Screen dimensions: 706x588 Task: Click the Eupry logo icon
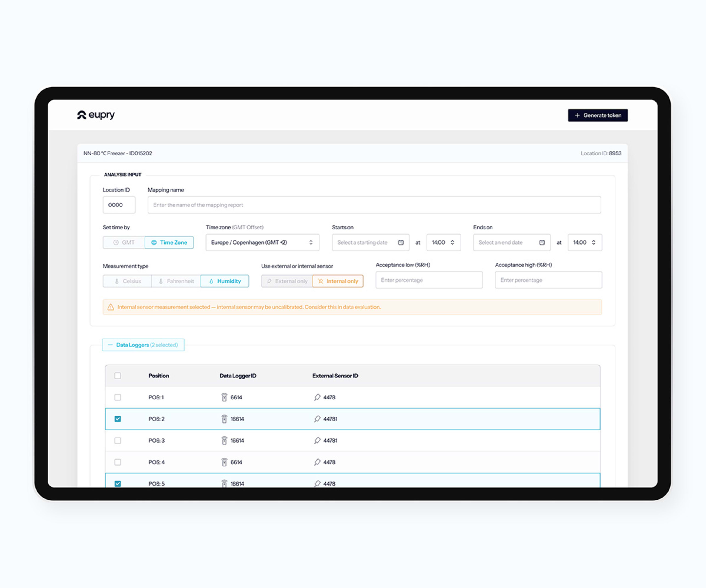(x=81, y=115)
